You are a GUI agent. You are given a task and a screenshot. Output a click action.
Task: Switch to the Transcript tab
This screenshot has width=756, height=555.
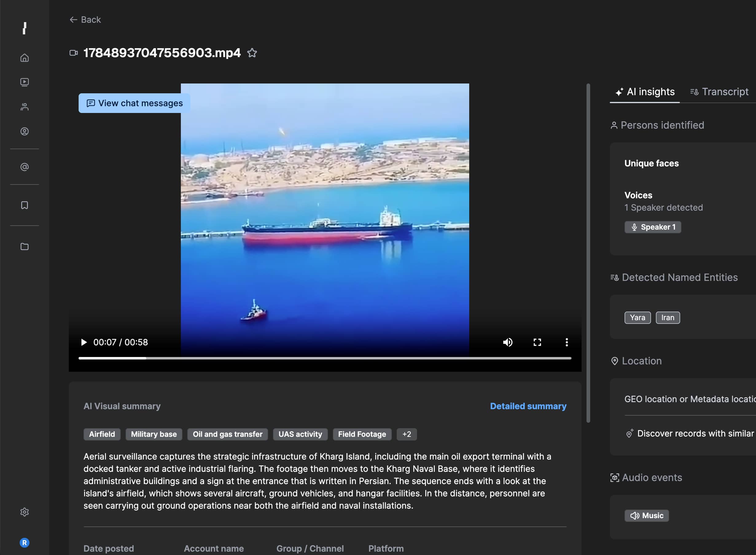pyautogui.click(x=719, y=92)
